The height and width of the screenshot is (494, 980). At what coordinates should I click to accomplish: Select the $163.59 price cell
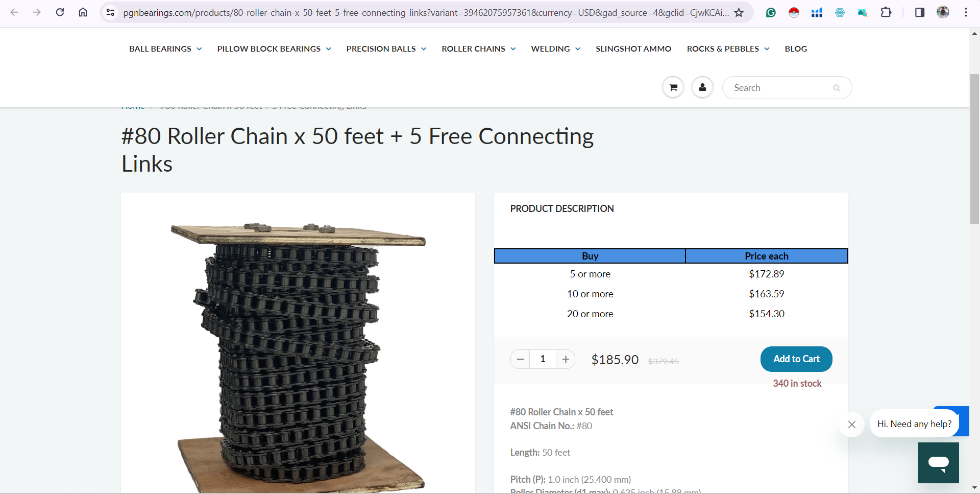click(767, 294)
